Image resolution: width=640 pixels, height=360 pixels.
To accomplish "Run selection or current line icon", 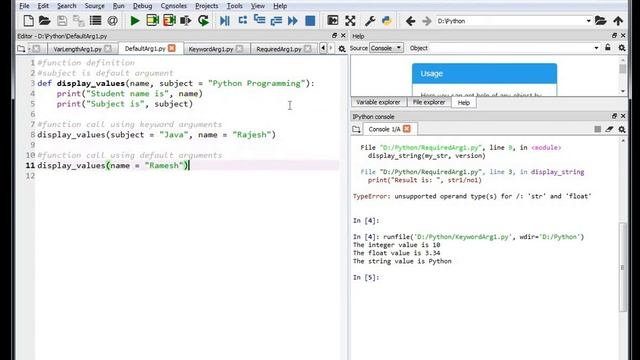I will 186,21.
